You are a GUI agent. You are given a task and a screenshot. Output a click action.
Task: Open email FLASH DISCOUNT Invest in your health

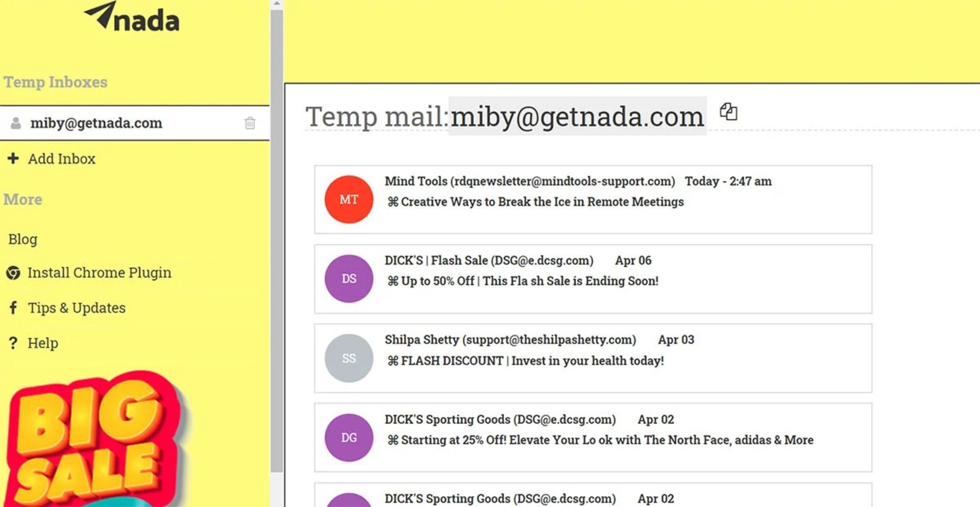[593, 358]
